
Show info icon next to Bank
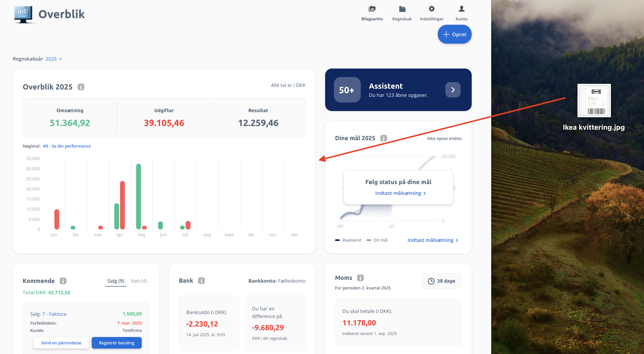tap(201, 281)
